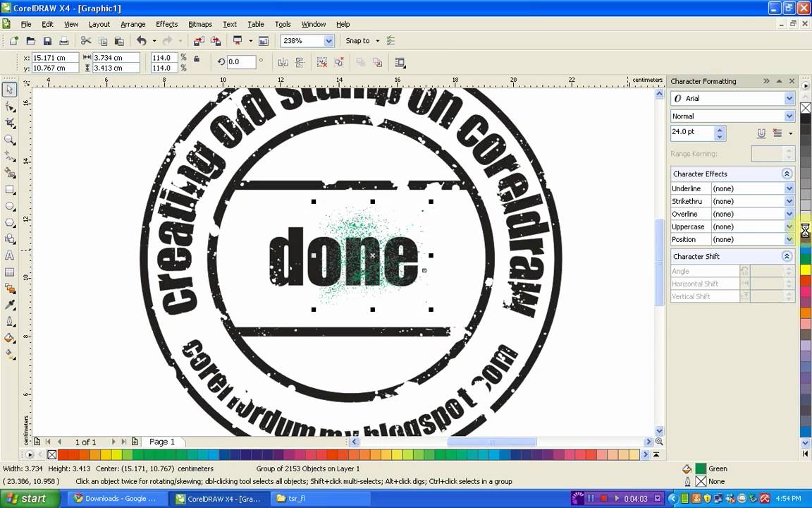Screen dimensions: 812x508
Task: Click the Print icon
Action: [x=63, y=40]
